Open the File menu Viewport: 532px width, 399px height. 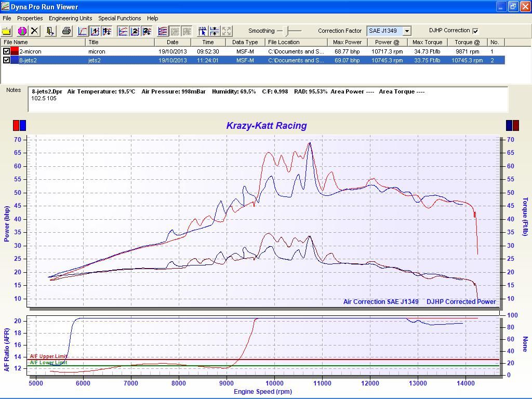coord(7,18)
